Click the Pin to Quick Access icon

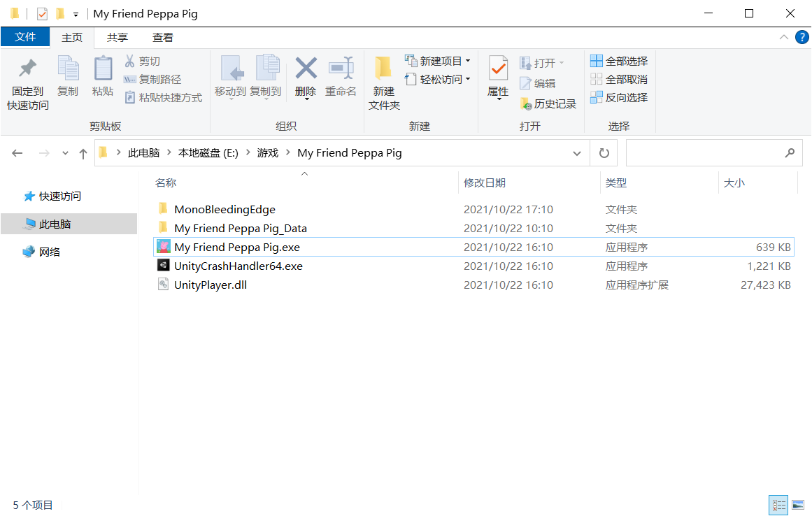[28, 69]
